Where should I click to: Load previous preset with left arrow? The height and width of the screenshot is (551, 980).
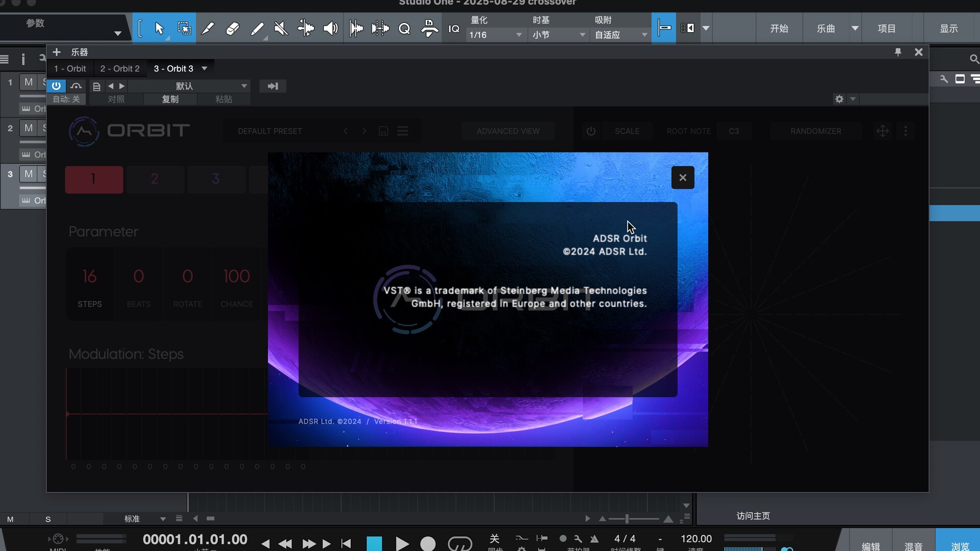[x=111, y=86]
